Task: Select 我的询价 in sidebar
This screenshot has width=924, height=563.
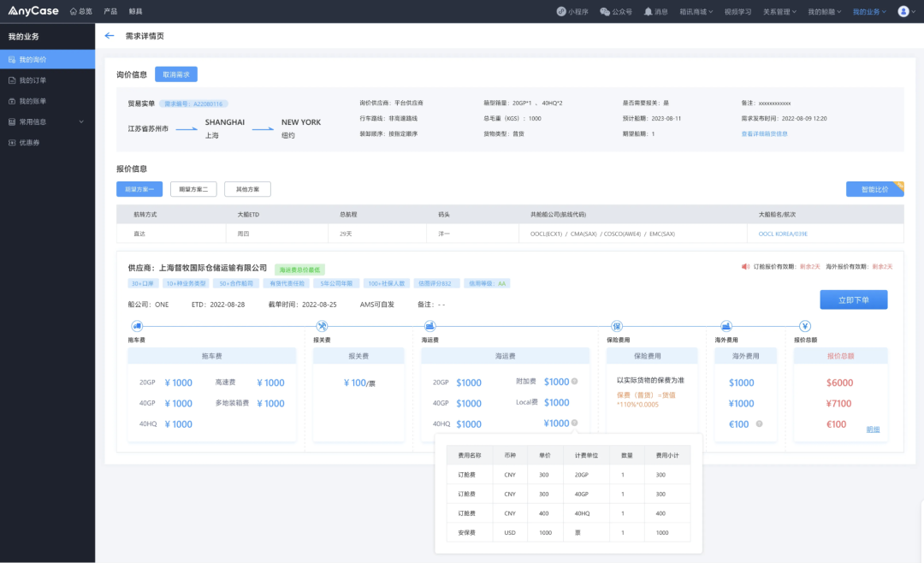Action: 47,59
